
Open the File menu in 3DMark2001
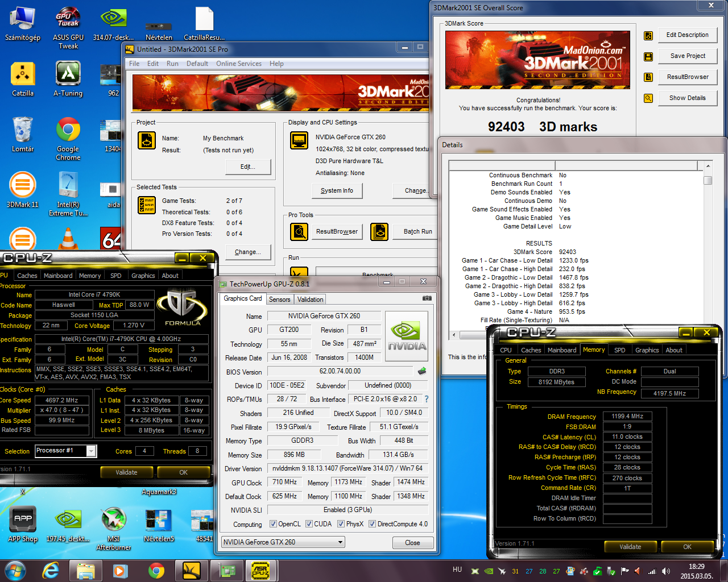134,64
